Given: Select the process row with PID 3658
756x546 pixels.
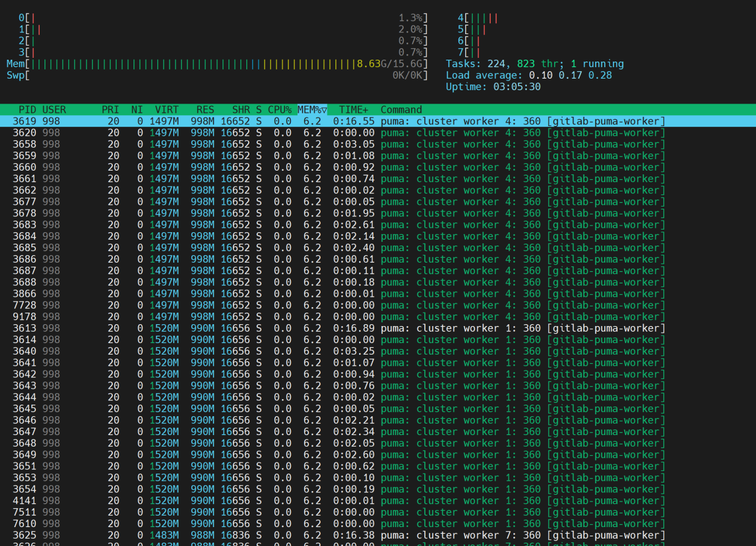Looking at the screenshot, I should tap(24, 144).
